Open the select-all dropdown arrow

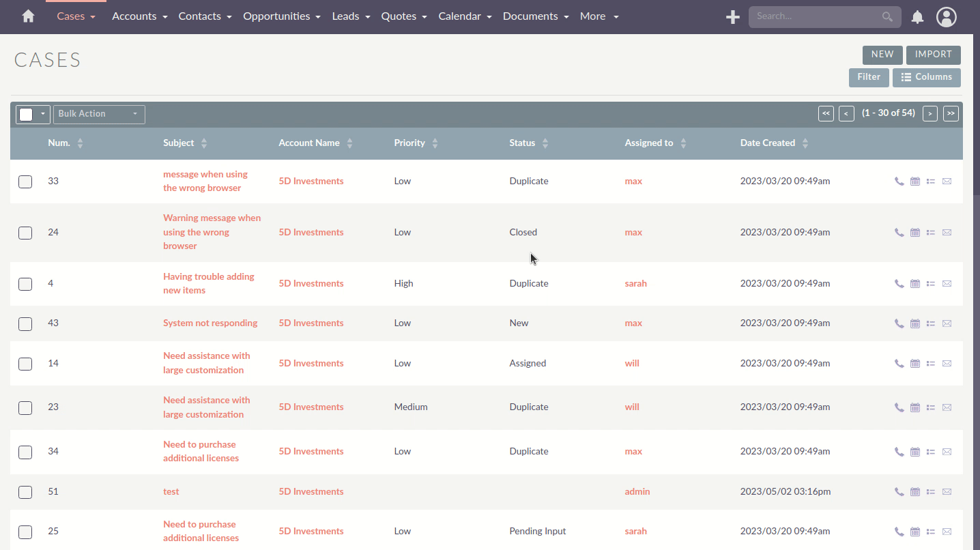(x=41, y=114)
